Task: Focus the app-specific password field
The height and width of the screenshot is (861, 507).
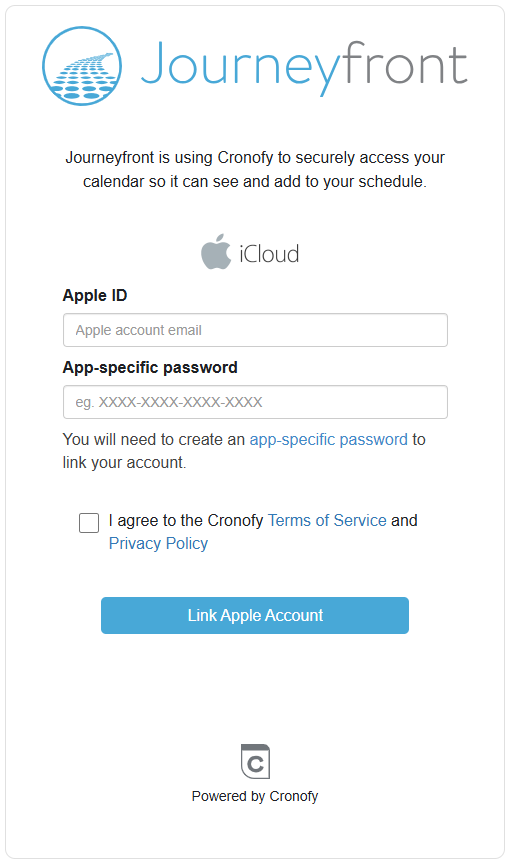Action: coord(255,402)
